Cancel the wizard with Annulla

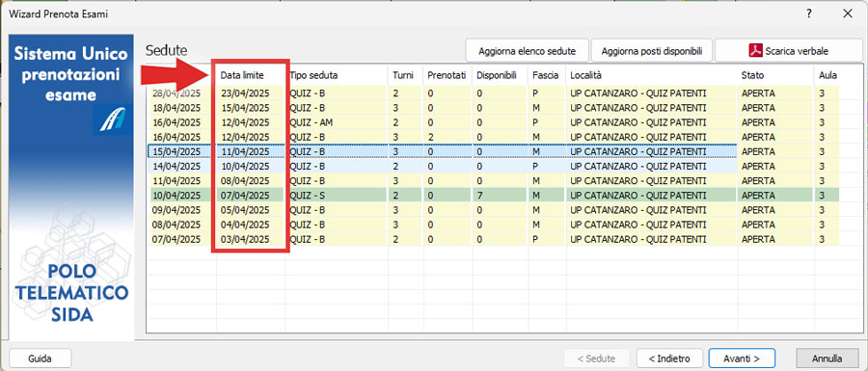(827, 358)
